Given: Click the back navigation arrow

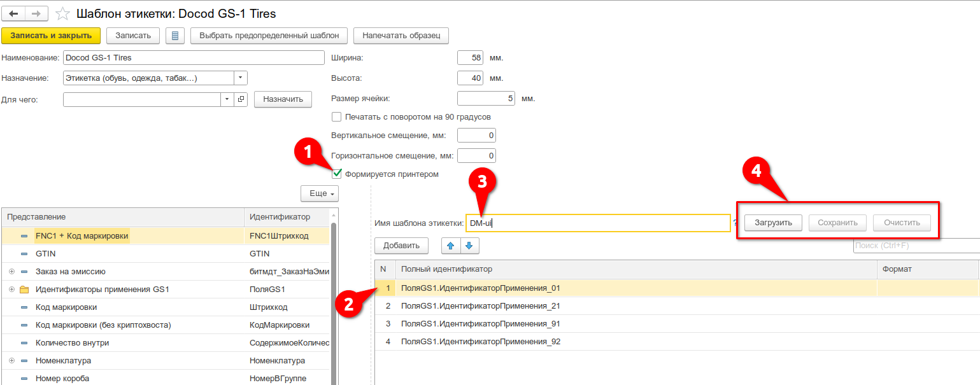Looking at the screenshot, I should (13, 13).
